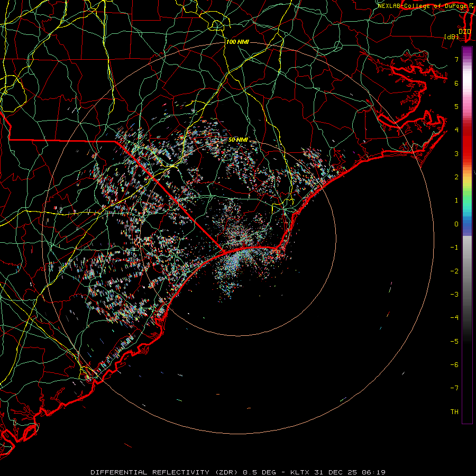Select the '-3' tick on the color scale
This screenshot has width=476, height=476.
coord(454,295)
